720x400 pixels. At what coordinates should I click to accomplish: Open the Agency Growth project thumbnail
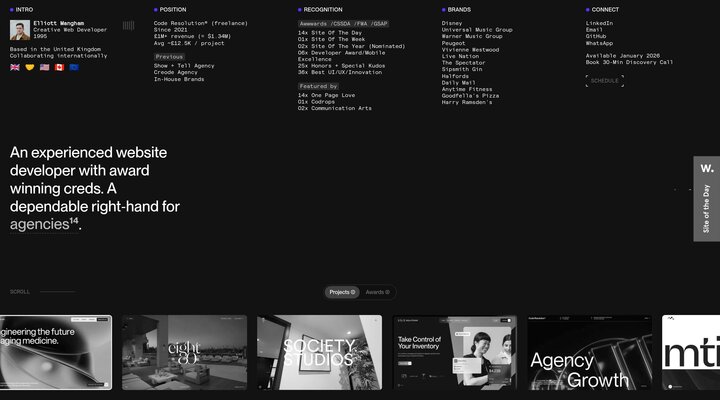pos(589,352)
